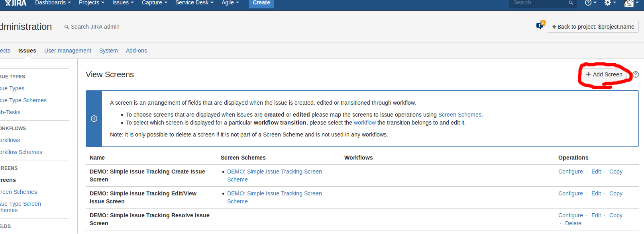Configure the Edit/View Issue Screen
This screenshot has height=234, width=644.
tap(570, 193)
